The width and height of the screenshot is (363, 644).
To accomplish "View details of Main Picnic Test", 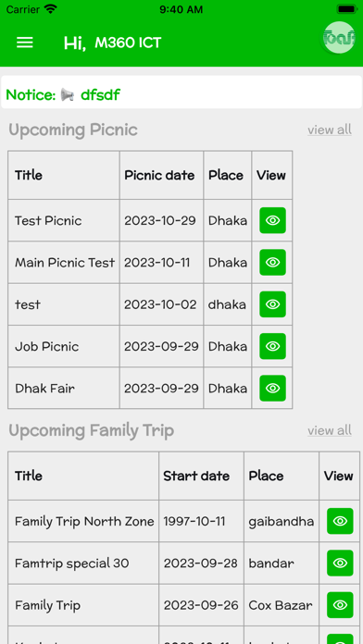I will pos(272,263).
